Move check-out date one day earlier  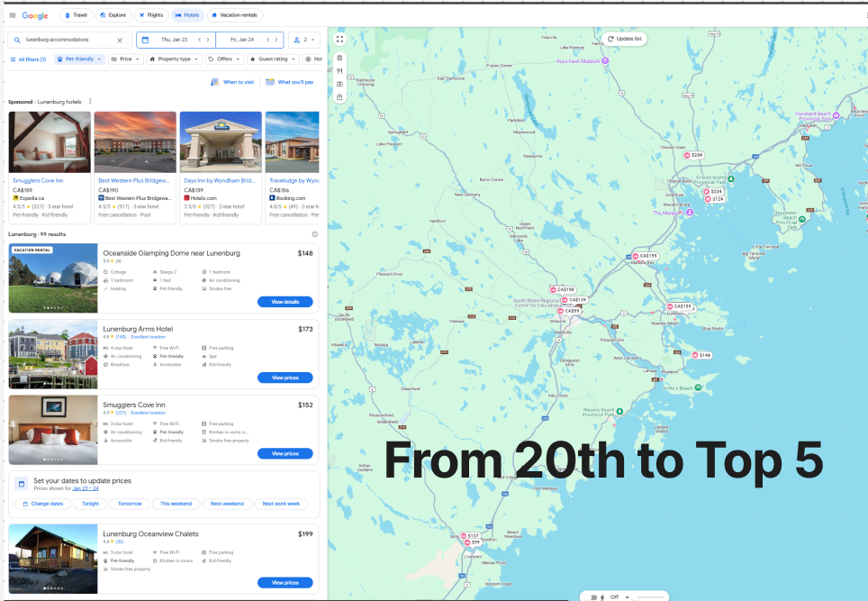pos(268,40)
